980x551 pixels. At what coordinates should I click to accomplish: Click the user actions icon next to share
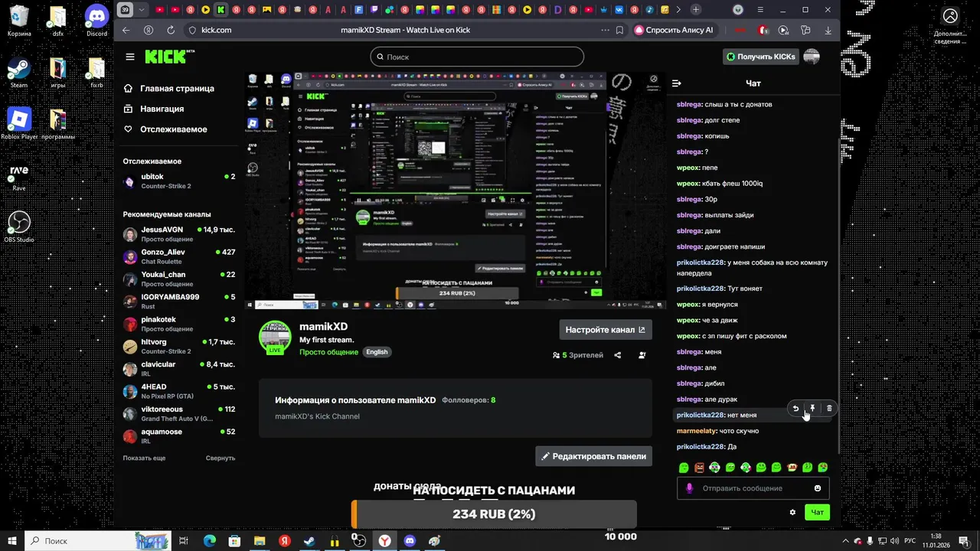point(642,355)
